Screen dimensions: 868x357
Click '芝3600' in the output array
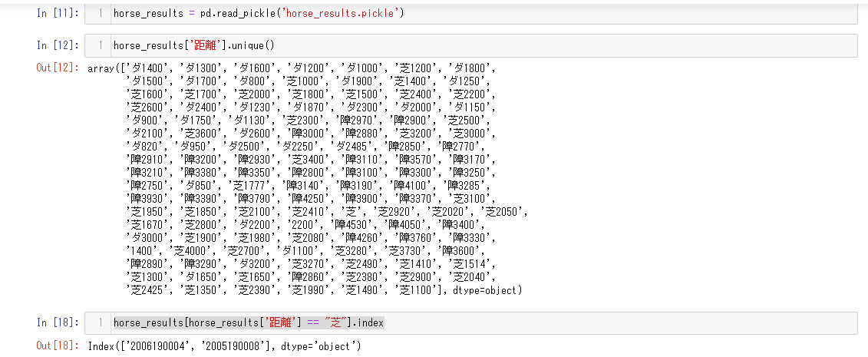tap(202, 134)
